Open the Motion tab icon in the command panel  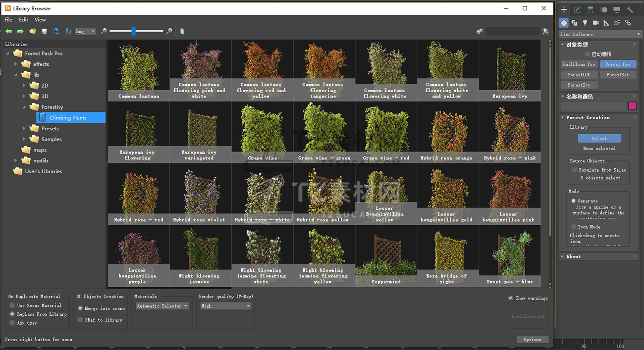[x=603, y=9]
